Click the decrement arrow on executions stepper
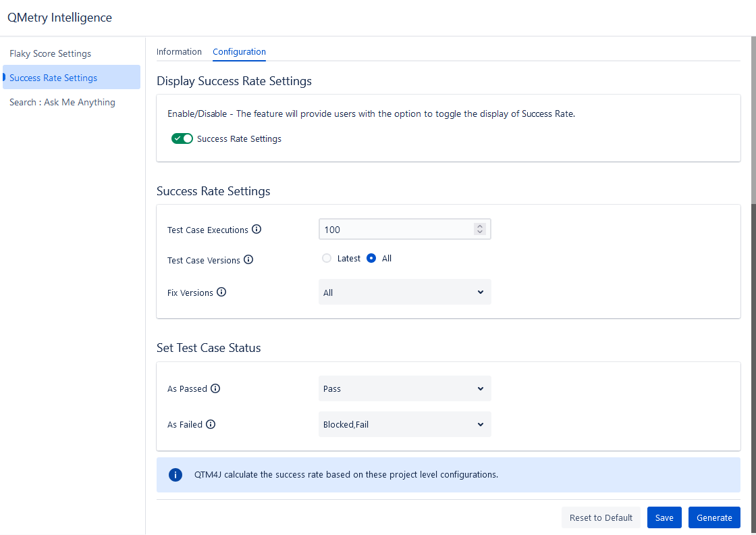Image resolution: width=756 pixels, height=535 pixels. (479, 232)
